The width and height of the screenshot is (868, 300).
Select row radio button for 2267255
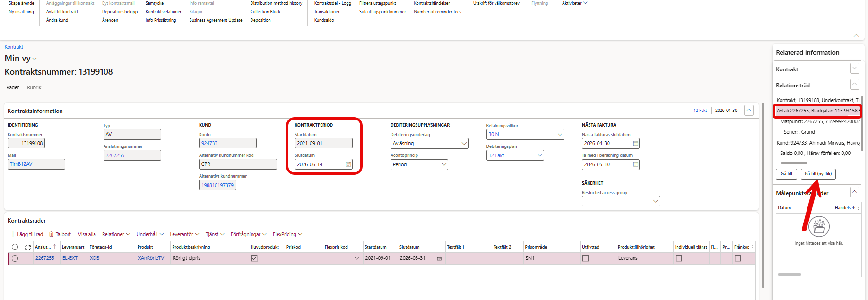point(15,258)
